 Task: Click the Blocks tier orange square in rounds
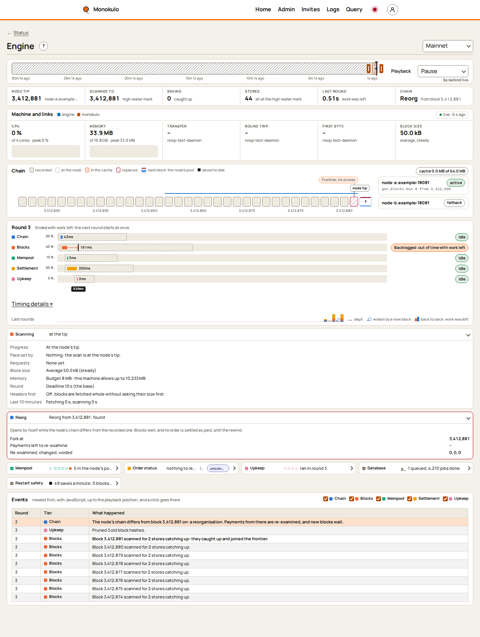pyautogui.click(x=13, y=247)
